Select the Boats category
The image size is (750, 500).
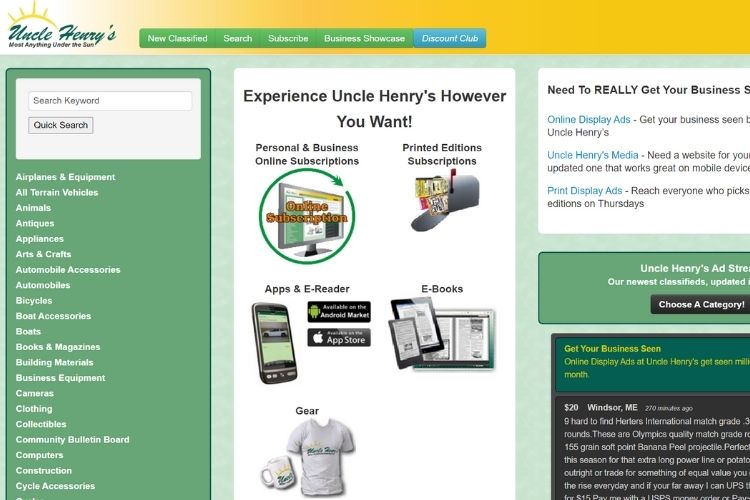[x=28, y=332]
